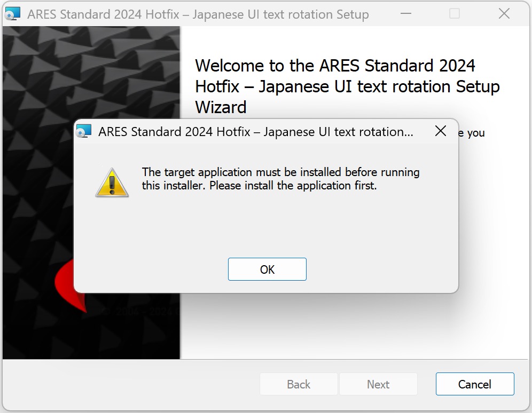Screen dimensions: 532x413
Task: Click the installer icon in the main window title bar
Action: (x=13, y=14)
